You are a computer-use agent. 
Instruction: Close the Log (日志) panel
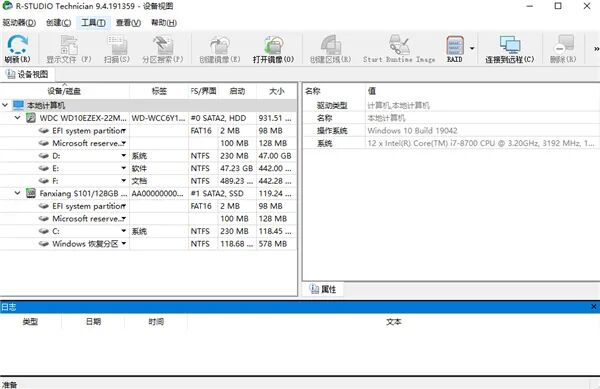pos(593,307)
